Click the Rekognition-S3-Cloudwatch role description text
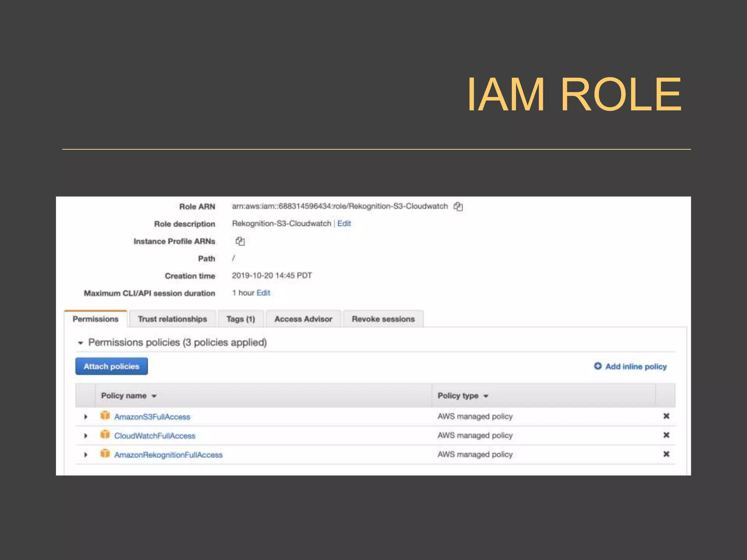The height and width of the screenshot is (560, 747). point(282,223)
